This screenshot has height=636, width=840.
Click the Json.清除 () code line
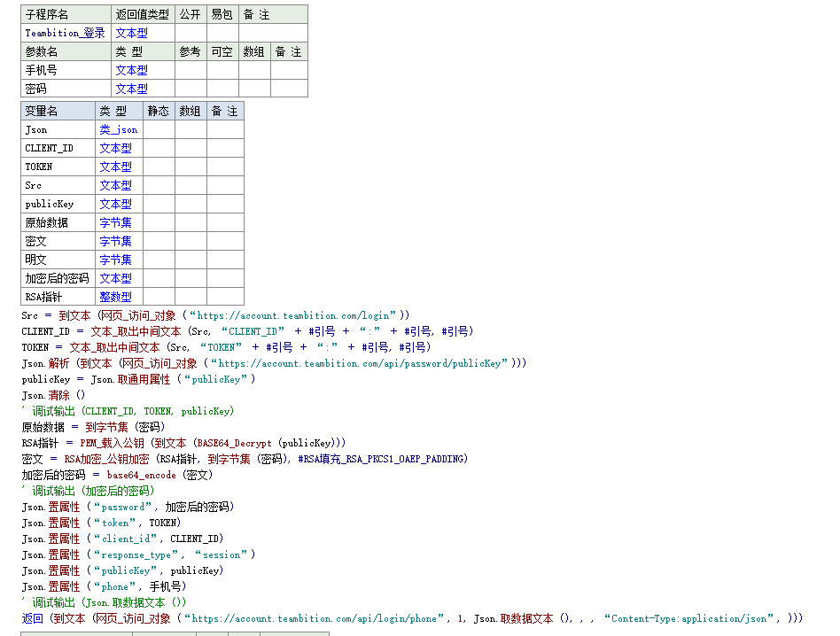pos(53,395)
